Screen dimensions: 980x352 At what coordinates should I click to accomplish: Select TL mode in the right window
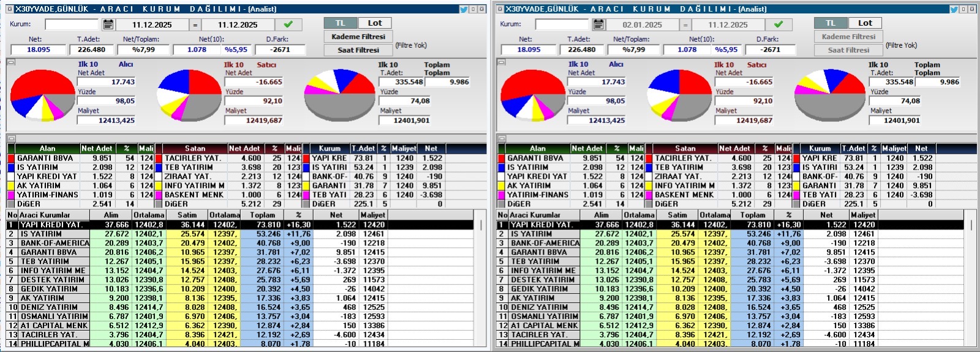point(830,23)
